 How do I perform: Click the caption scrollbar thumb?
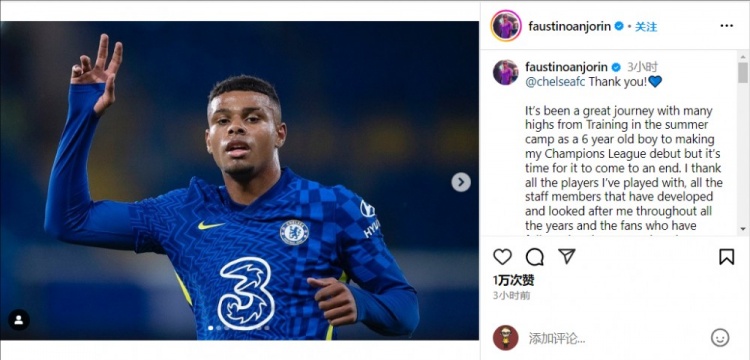point(742,73)
